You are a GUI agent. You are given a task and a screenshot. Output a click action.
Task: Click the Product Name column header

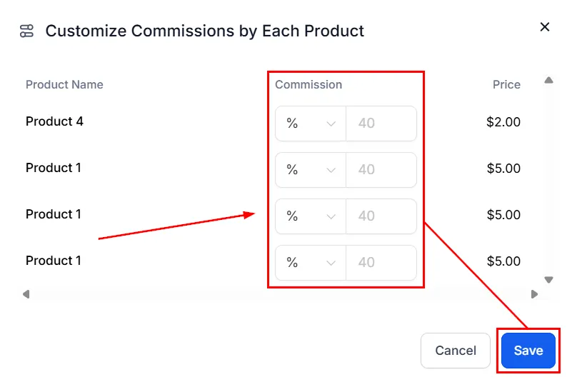click(64, 84)
